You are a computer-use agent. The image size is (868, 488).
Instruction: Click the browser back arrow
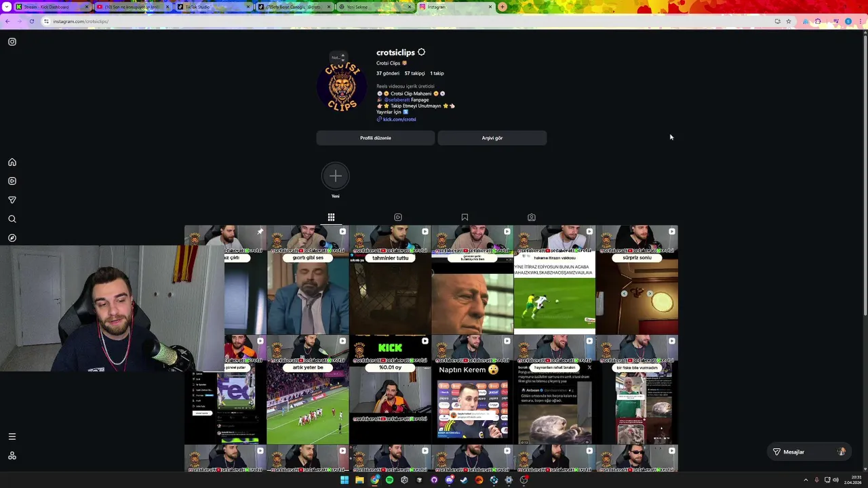click(x=7, y=21)
